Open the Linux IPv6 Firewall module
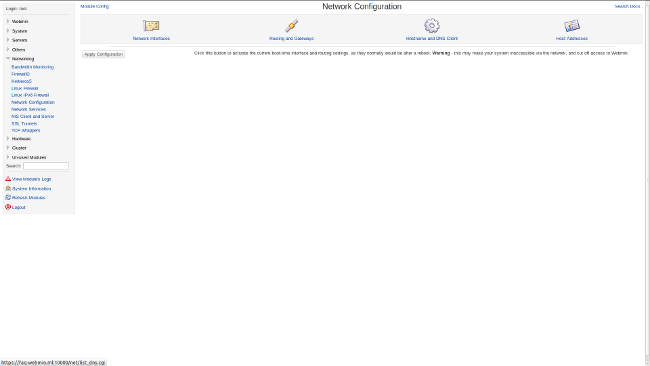The height and width of the screenshot is (366, 650). pyautogui.click(x=30, y=95)
